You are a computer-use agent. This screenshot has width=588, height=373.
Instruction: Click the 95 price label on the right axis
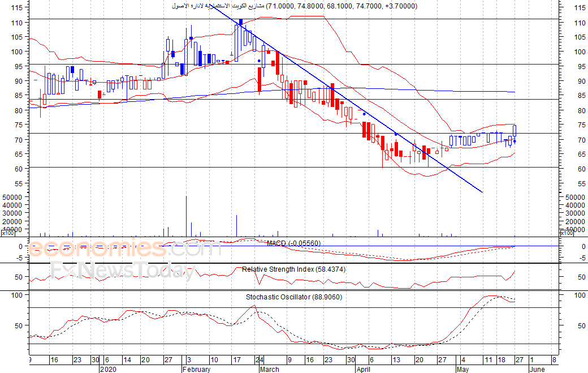[x=582, y=66]
